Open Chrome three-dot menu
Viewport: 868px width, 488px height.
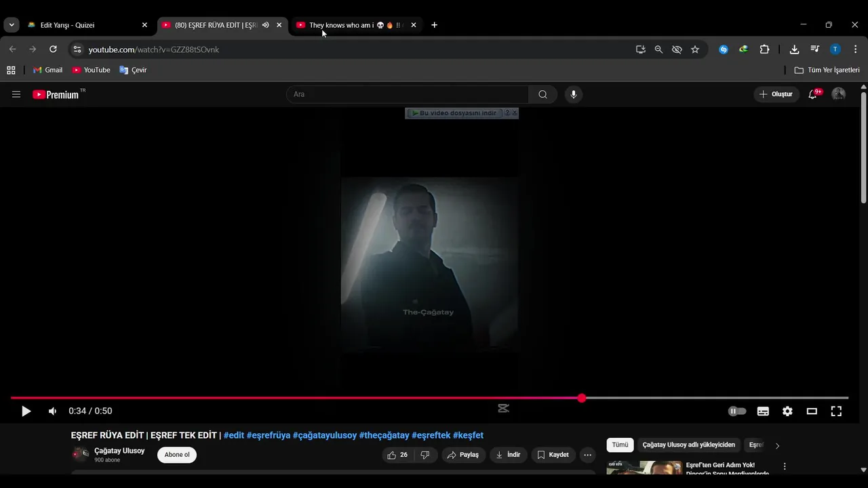pyautogui.click(x=856, y=49)
